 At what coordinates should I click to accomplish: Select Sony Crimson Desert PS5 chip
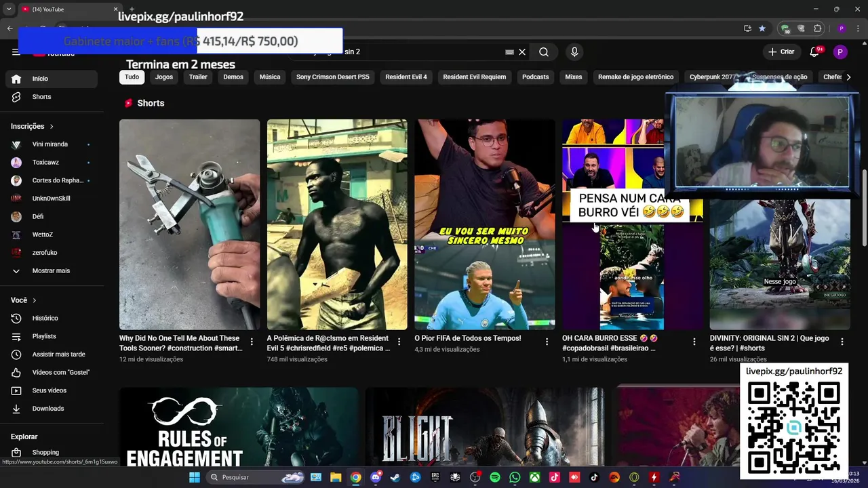click(333, 77)
